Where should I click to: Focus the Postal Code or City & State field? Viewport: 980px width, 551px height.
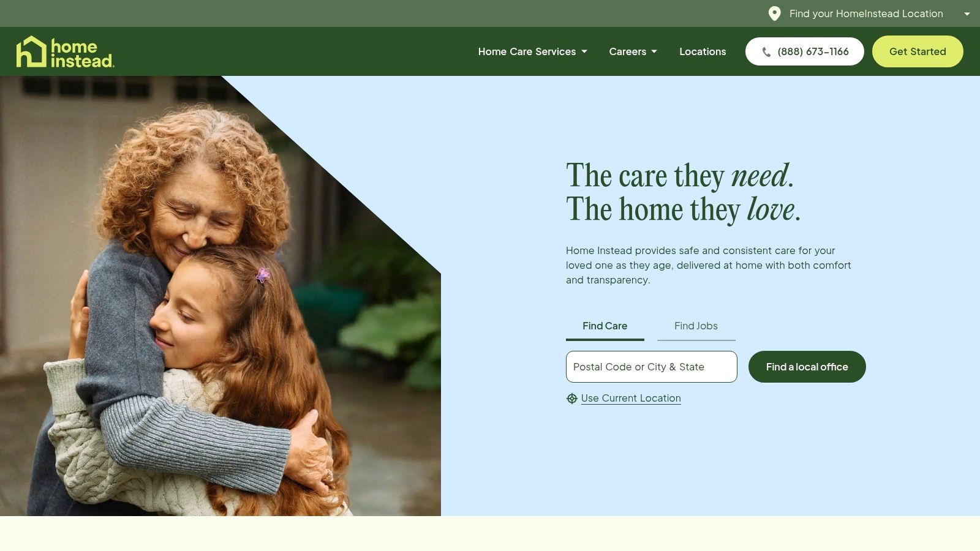pos(651,367)
